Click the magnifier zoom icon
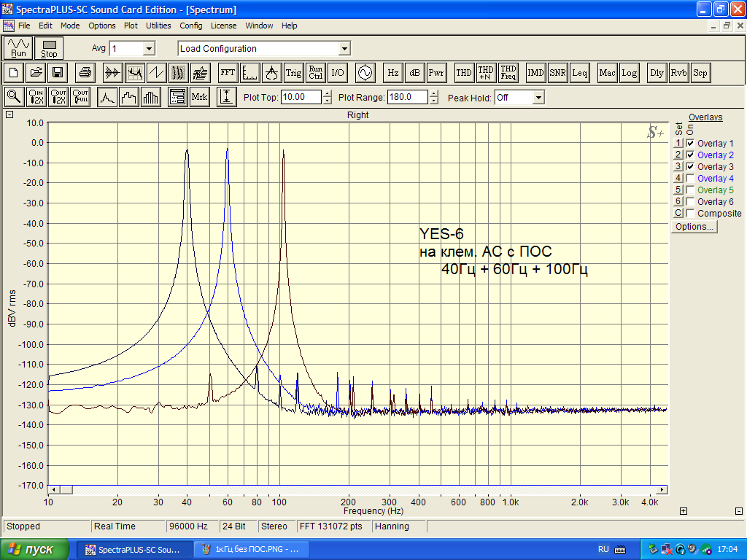747x560 pixels. tap(14, 97)
